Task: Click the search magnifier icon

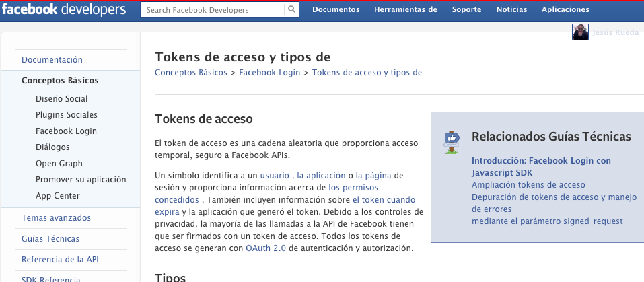Action: (x=291, y=9)
